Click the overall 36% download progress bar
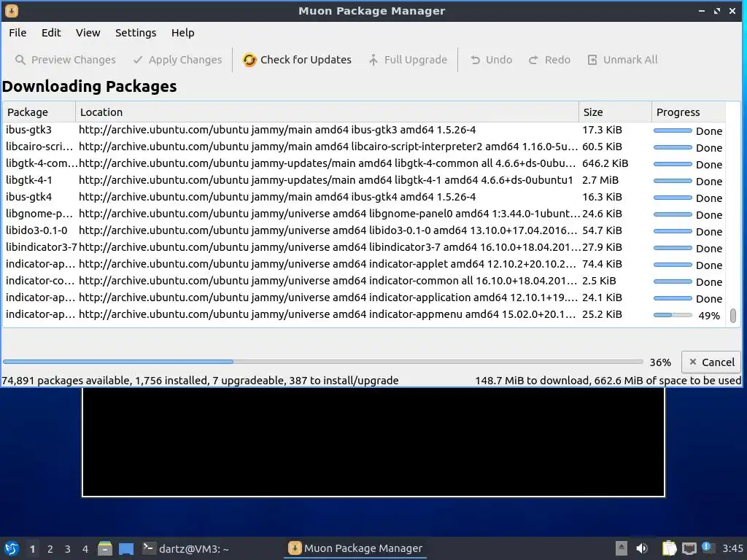 (322, 362)
